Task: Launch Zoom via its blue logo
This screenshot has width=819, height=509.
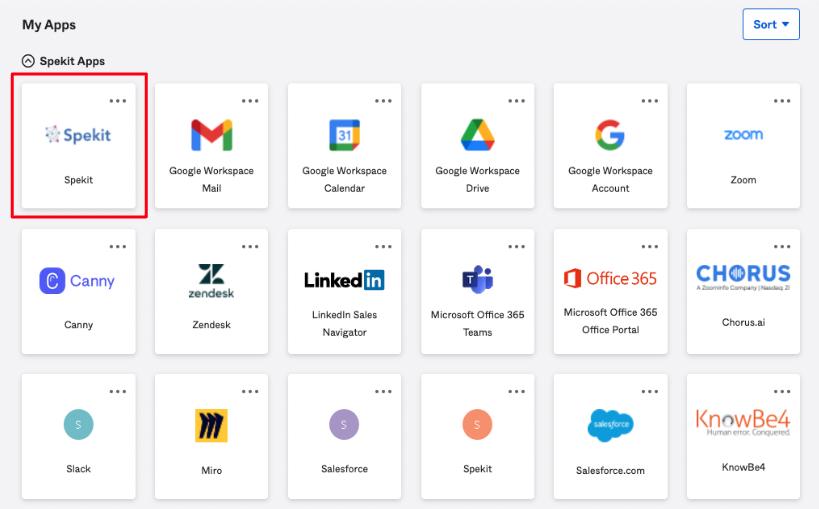Action: (743, 135)
